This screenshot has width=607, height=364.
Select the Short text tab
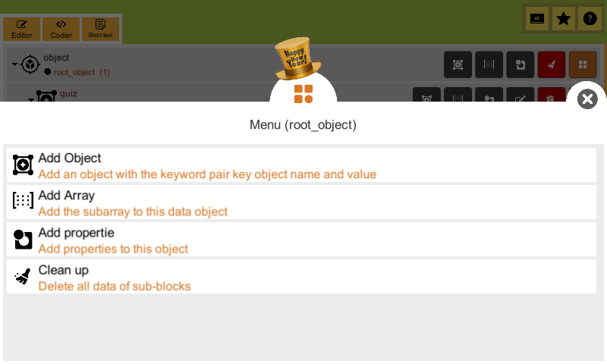pyautogui.click(x=100, y=29)
